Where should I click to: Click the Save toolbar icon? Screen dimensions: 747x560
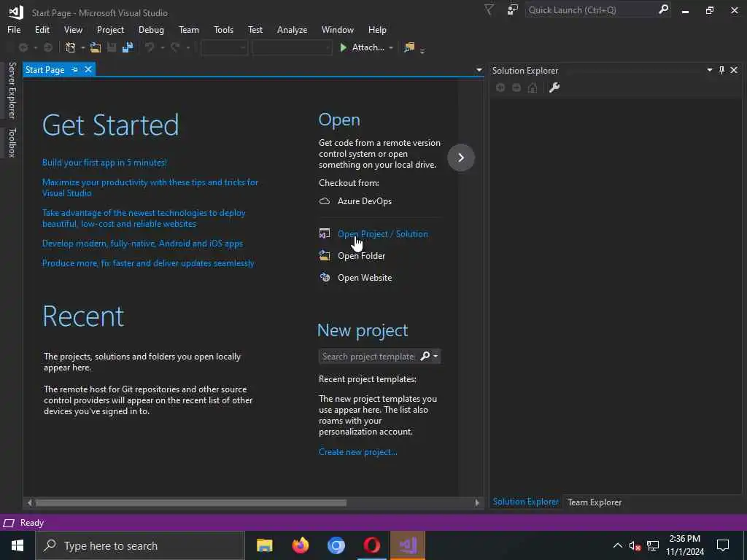pos(112,47)
